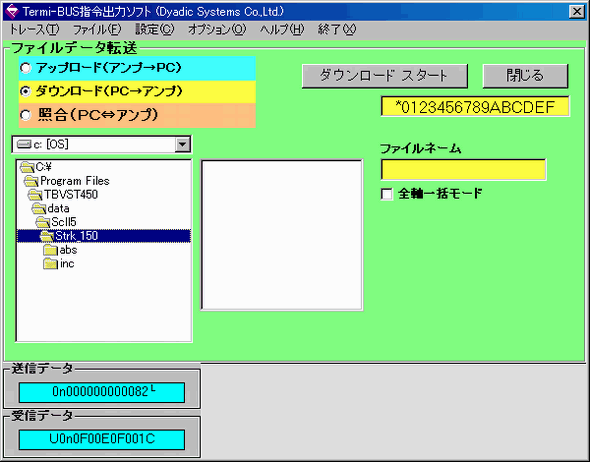Screen dimensions: 590x462
Task: Click the data folder icon
Action: pos(39,208)
